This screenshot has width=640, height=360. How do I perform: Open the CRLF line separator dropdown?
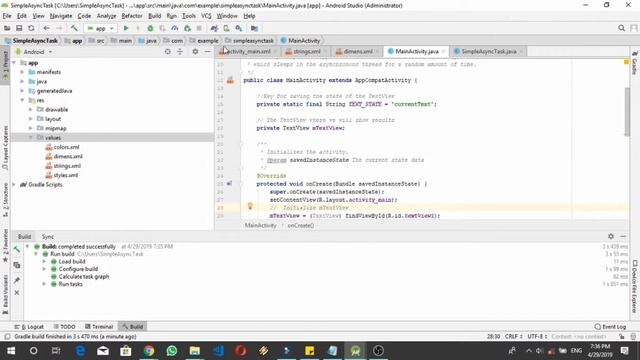pos(513,337)
